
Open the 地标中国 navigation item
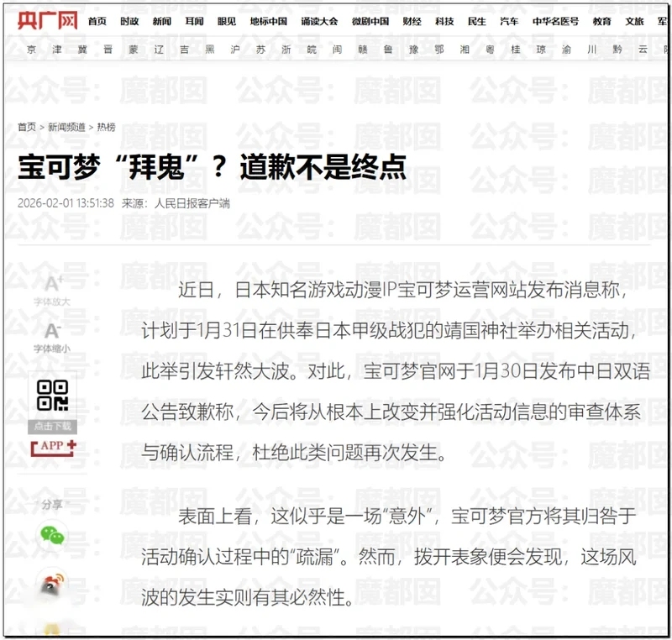point(268,22)
